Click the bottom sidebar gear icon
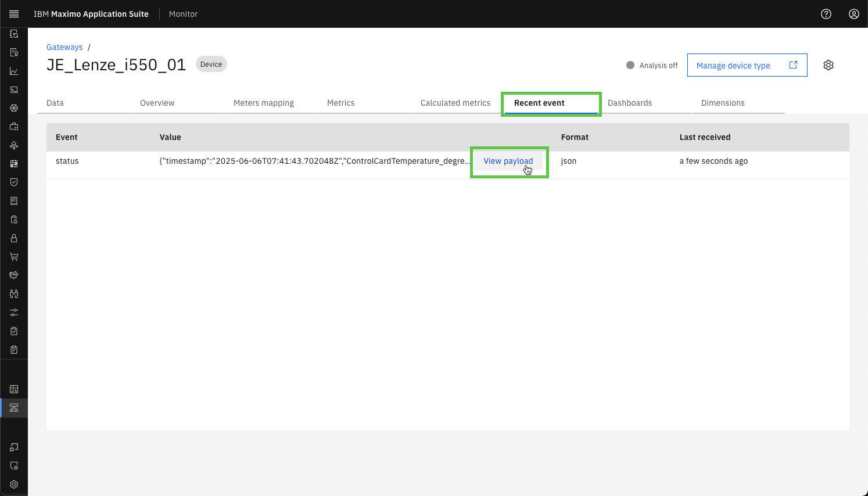Screen dimensions: 868x496 (14, 484)
